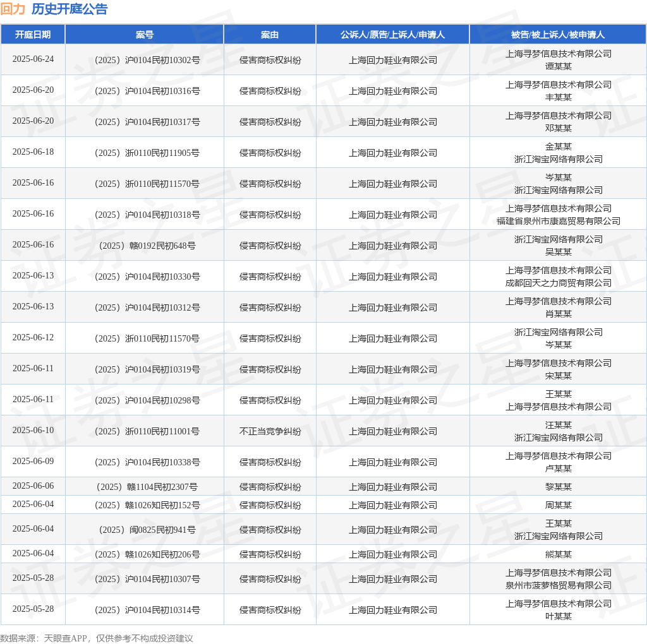Click the date 2025-06-09
647x644 pixels.
[33, 461]
